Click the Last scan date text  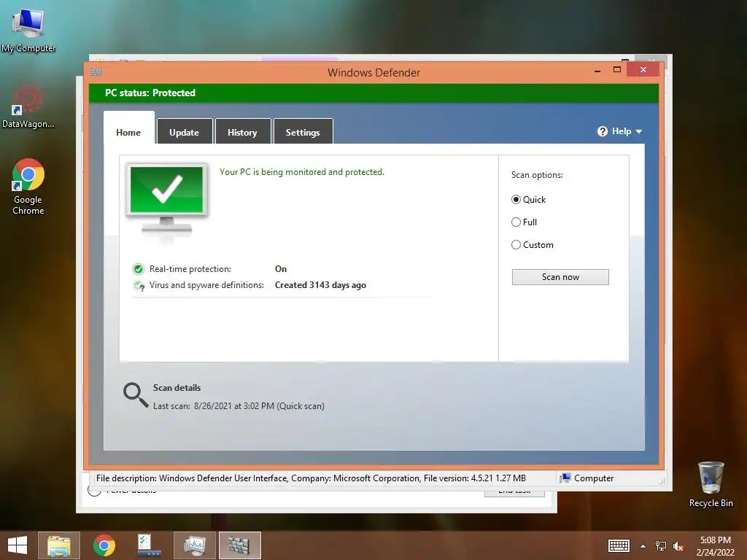coord(239,406)
